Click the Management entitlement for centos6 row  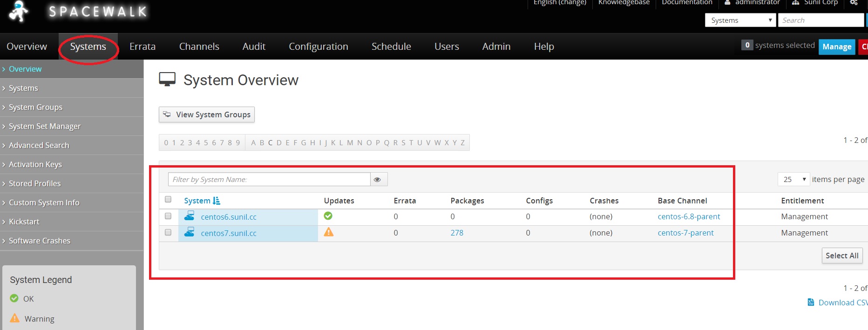804,216
